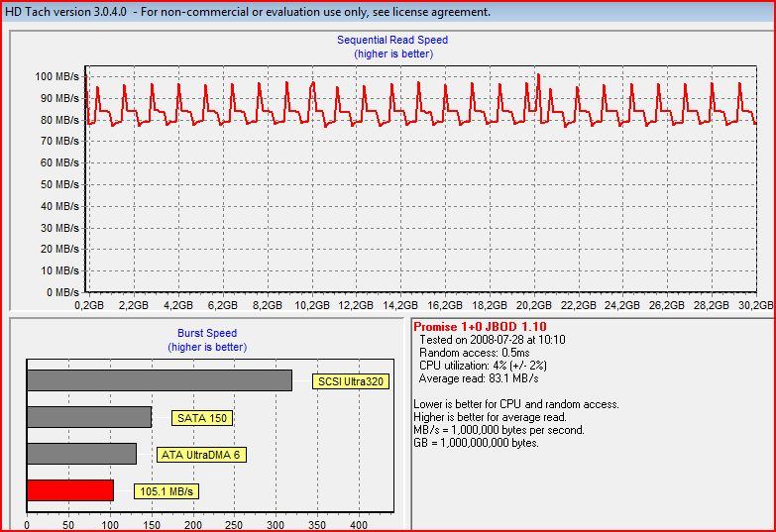
Task: Click the 105.1 MB/s yellow label
Action: pyautogui.click(x=166, y=491)
